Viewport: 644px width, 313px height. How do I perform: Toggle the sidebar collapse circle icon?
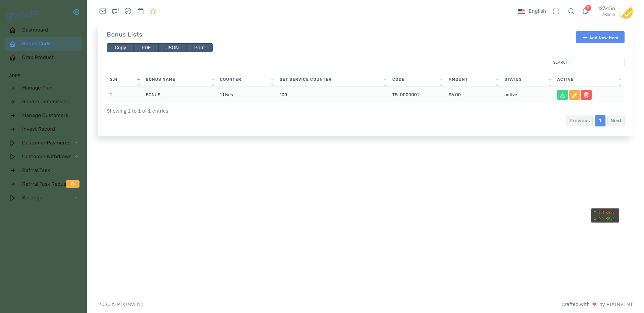coord(76,12)
